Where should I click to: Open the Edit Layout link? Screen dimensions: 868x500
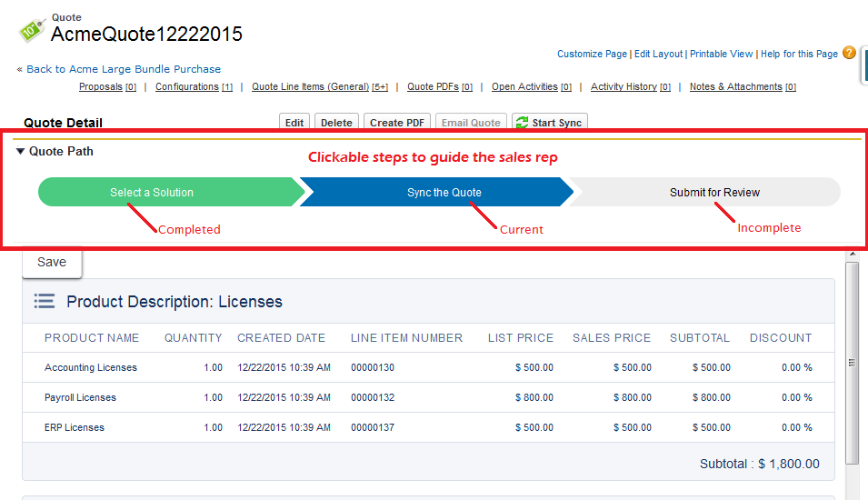pos(658,54)
